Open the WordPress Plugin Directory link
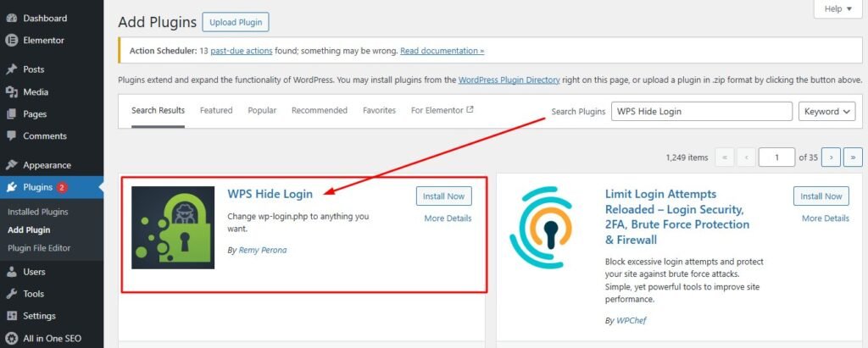Viewport: 868px width, 348px height. click(509, 80)
